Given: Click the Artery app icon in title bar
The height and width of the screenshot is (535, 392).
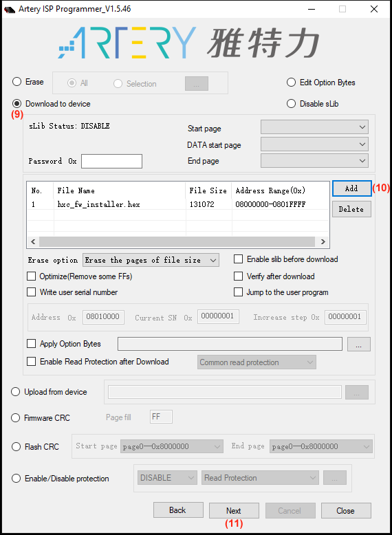Looking at the screenshot, I should click(x=10, y=9).
